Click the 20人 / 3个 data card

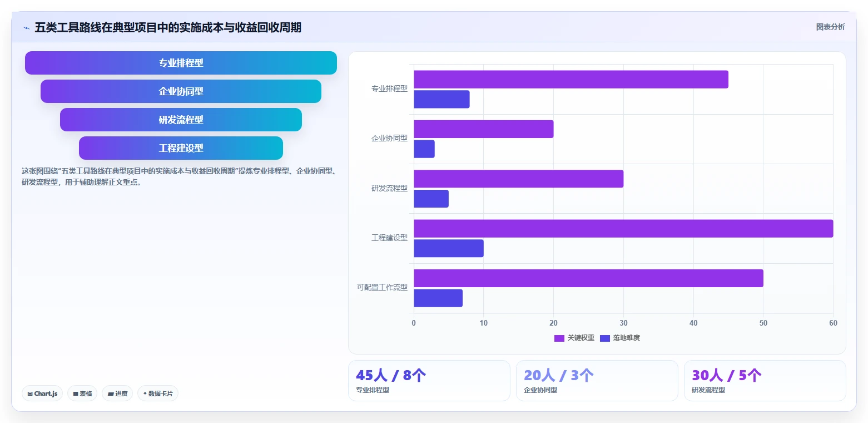click(597, 381)
